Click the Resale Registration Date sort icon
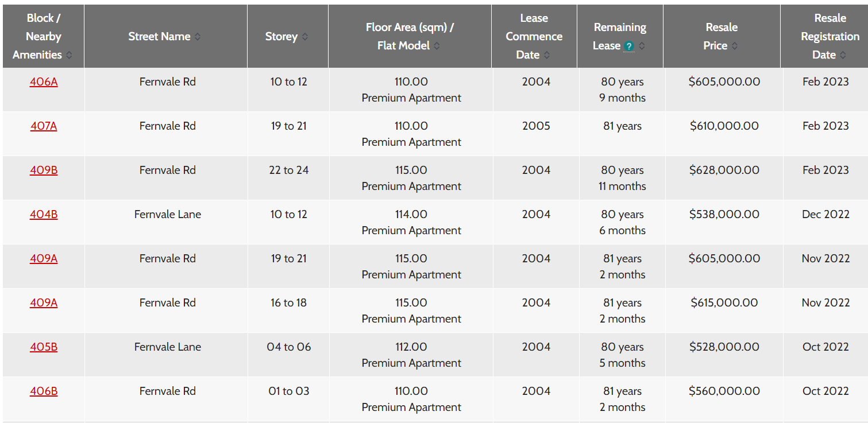Image resolution: width=868 pixels, height=423 pixels. pos(843,55)
